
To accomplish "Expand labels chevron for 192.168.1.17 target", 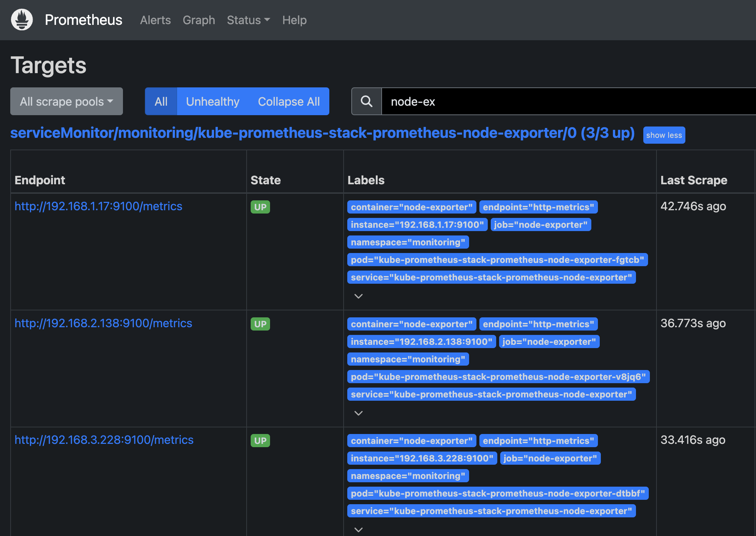I will [359, 296].
